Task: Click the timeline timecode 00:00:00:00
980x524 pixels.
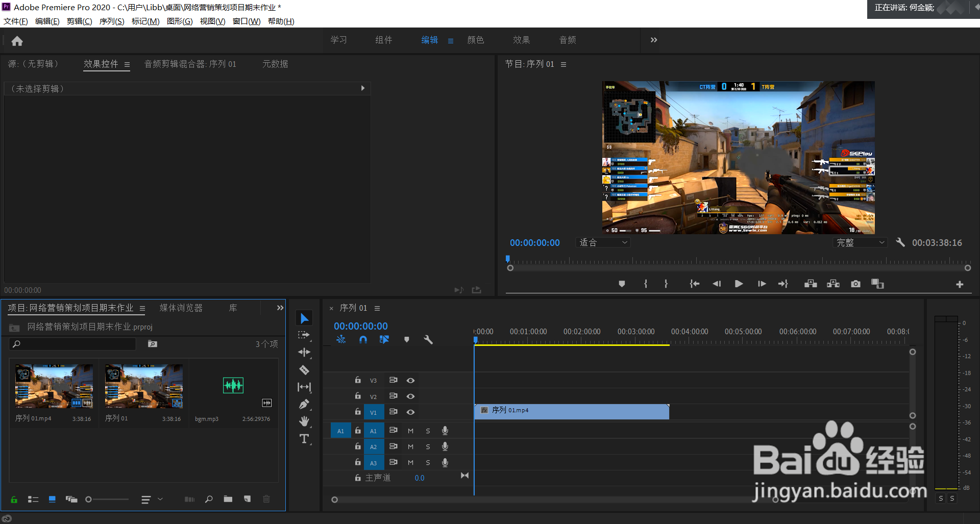Action: point(361,326)
